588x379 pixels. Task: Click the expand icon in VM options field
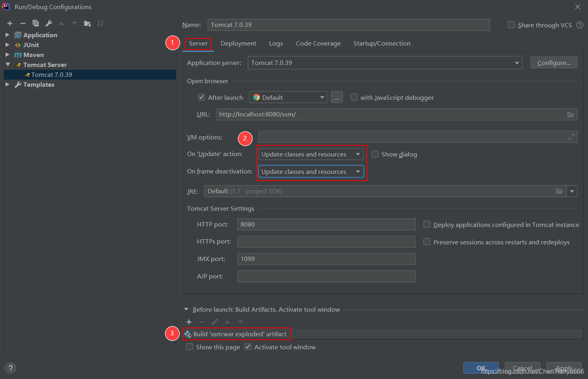coord(571,137)
